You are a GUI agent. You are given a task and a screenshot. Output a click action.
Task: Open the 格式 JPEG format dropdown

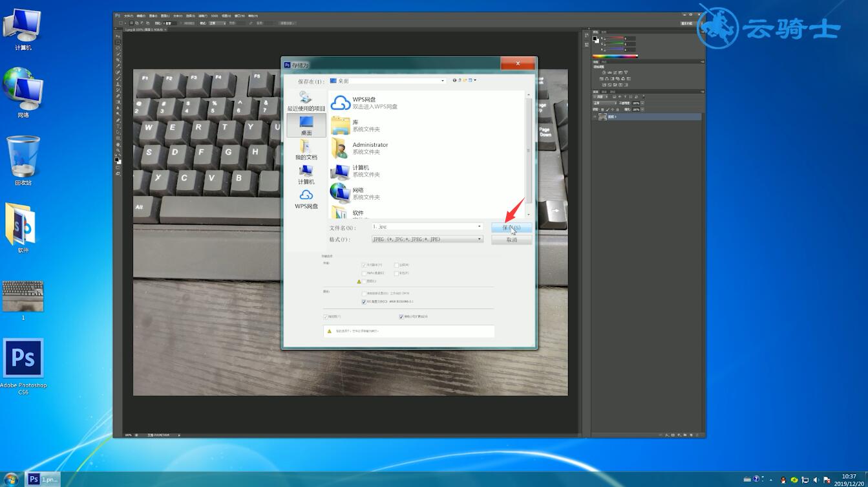tap(427, 239)
